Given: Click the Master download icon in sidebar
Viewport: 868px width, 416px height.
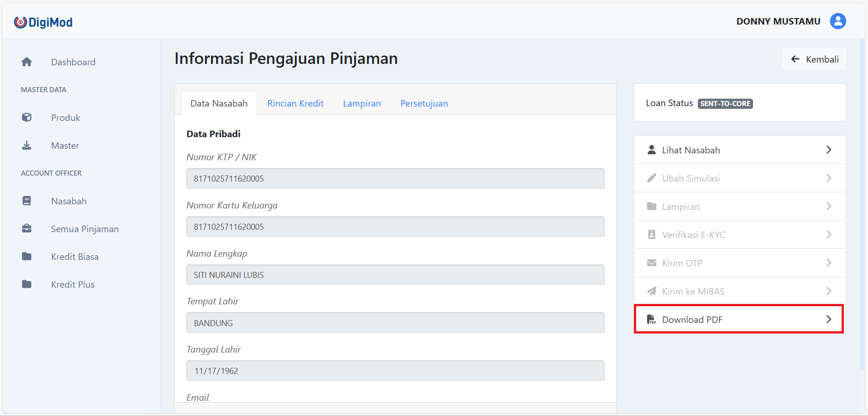Looking at the screenshot, I should coord(27,145).
